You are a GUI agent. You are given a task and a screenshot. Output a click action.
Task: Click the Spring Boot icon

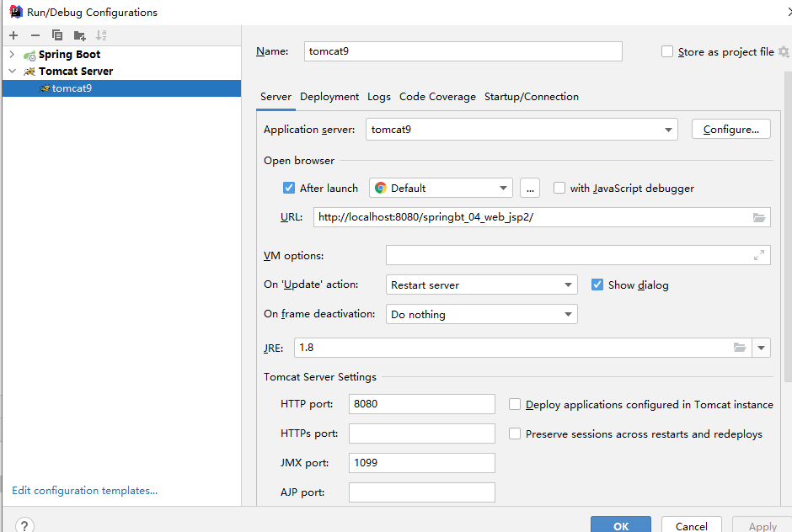coord(29,55)
